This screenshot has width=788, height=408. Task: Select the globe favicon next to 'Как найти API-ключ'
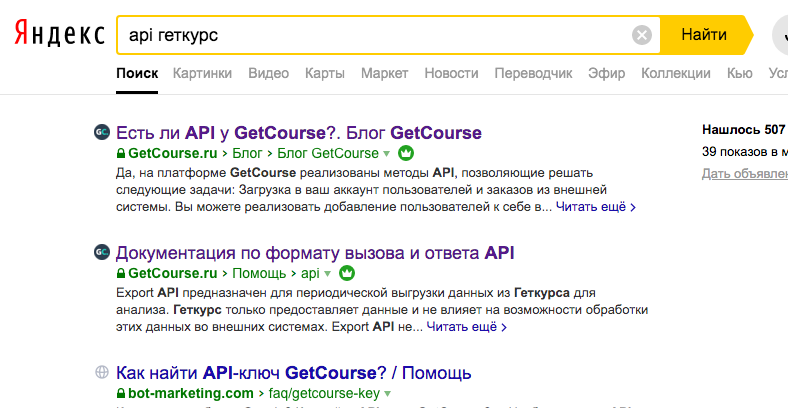click(102, 372)
